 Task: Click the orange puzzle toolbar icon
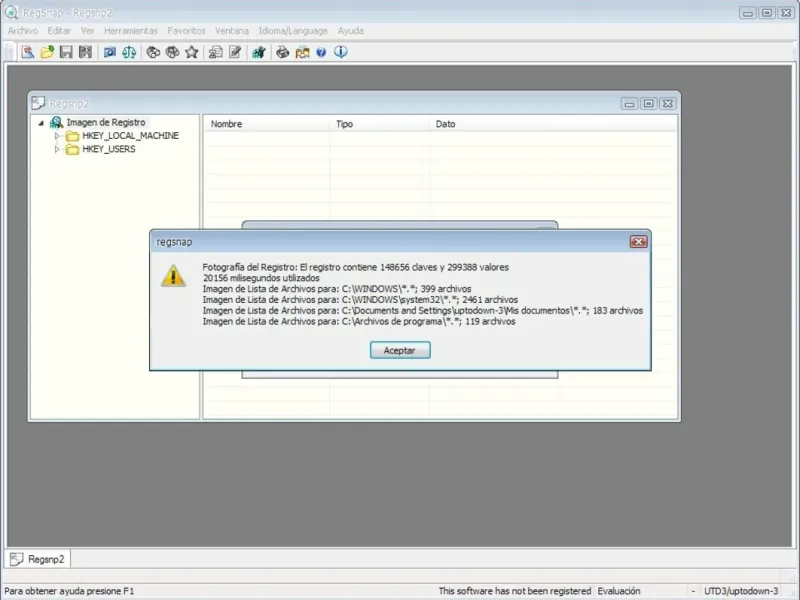click(302, 52)
